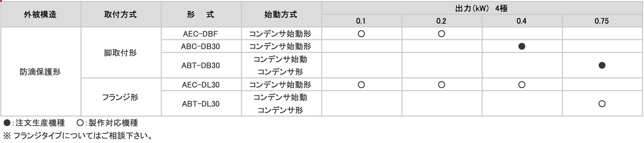
Task: Click the 出力(kW) 4極 header cell
Action: 481,8
